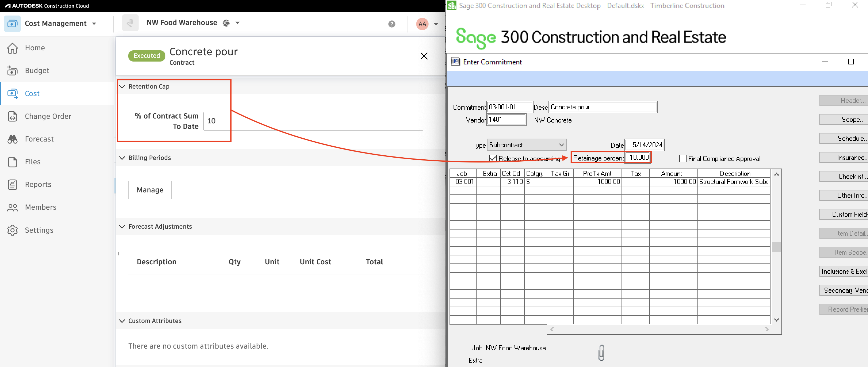Click the grid scroll down arrow

776,320
